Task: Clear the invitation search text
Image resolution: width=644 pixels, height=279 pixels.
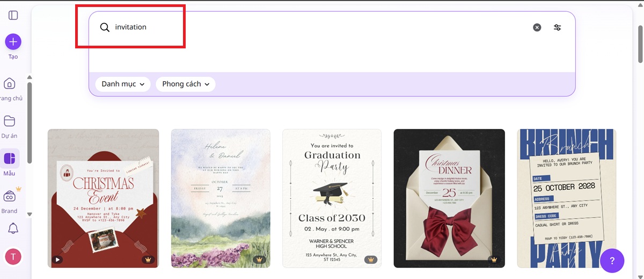Action: (537, 27)
